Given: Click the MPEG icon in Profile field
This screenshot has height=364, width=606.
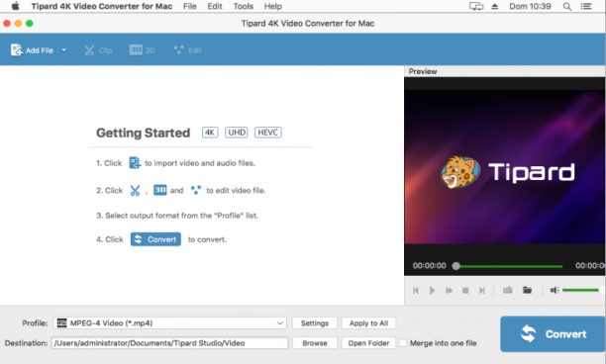Looking at the screenshot, I should coord(61,323).
